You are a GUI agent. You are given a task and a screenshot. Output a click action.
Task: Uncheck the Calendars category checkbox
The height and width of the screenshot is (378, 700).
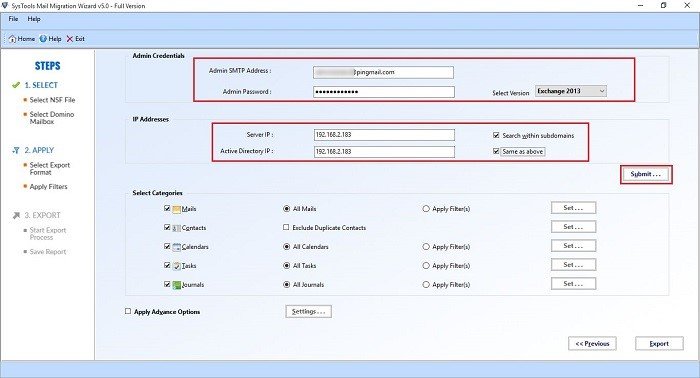167,246
